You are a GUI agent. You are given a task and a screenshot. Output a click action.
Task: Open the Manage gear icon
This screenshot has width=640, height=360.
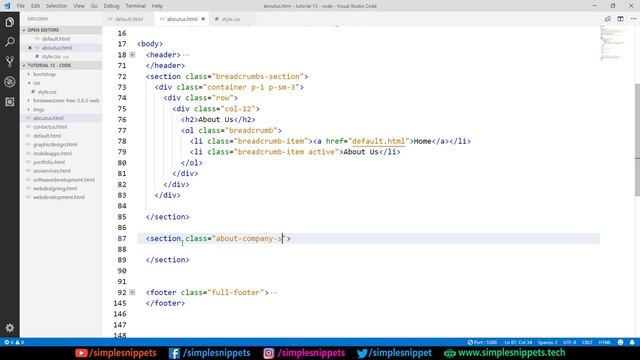point(9,327)
